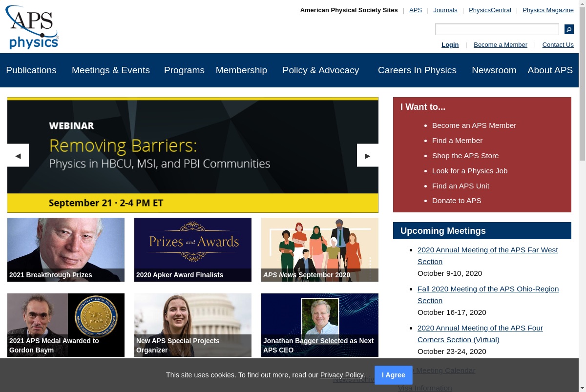Image resolution: width=586 pixels, height=392 pixels.
Task: Open the 2021 Breakthrough Prizes tile
Action: click(x=66, y=249)
